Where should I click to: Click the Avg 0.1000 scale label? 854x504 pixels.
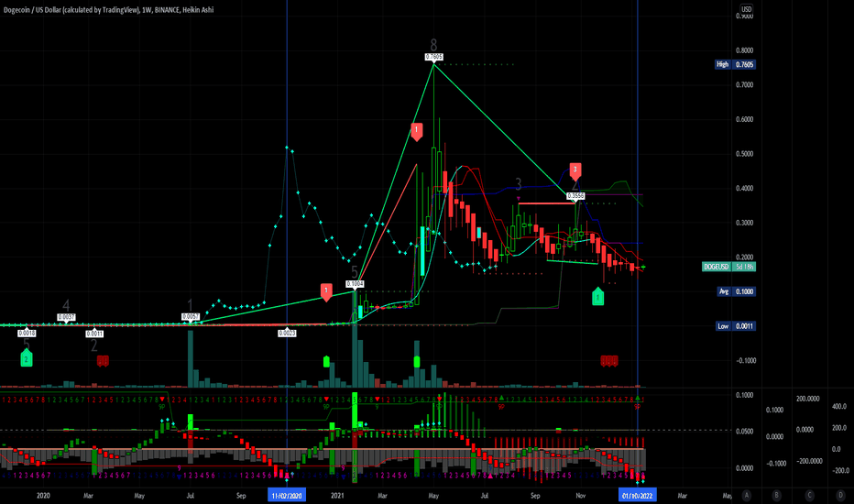pyautogui.click(x=737, y=291)
